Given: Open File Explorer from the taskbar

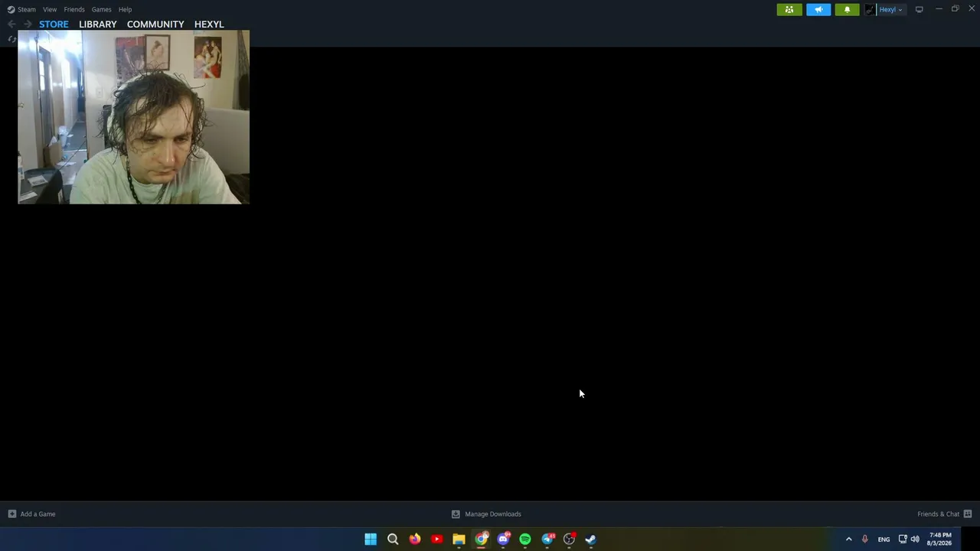Looking at the screenshot, I should (x=459, y=540).
